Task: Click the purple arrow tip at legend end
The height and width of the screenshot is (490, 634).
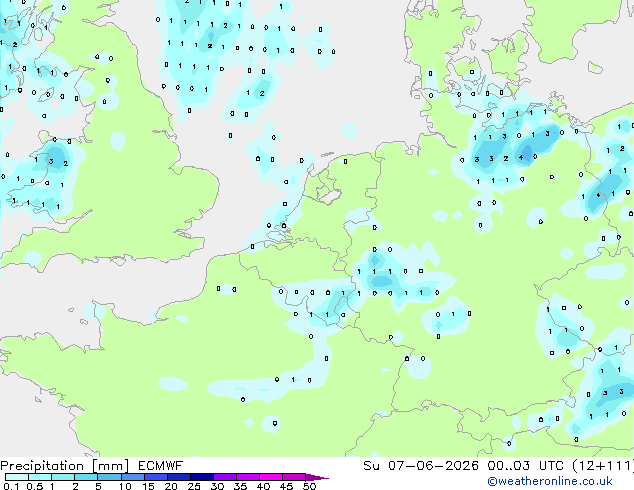Action: [x=317, y=478]
